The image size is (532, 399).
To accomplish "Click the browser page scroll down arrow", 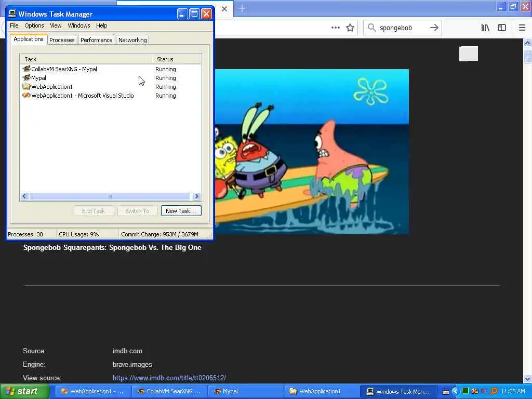I will coord(527,379).
